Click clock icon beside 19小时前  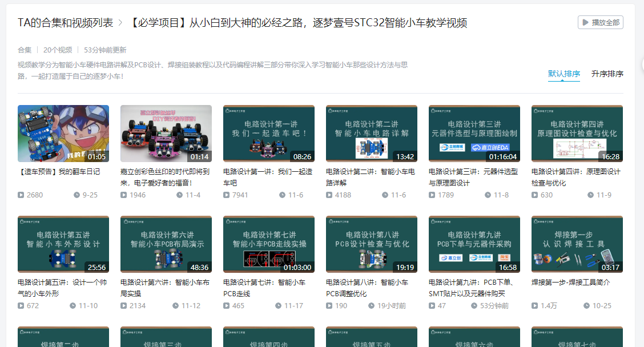coord(371,306)
